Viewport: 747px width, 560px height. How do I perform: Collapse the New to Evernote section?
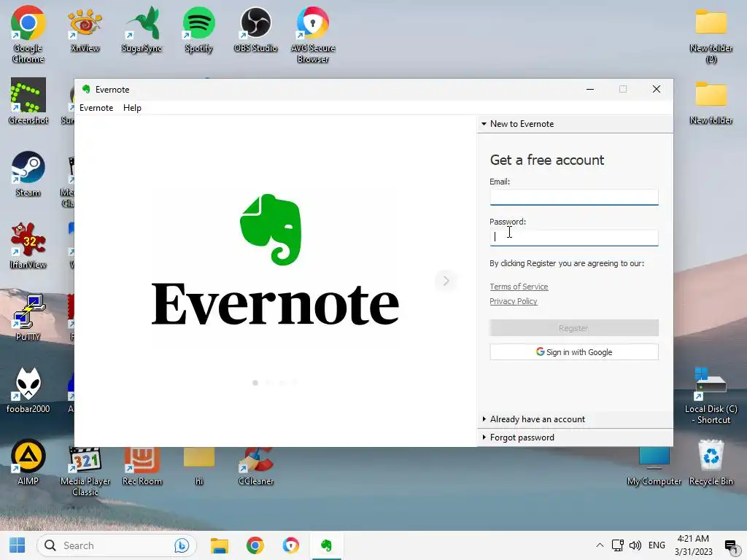coord(575,124)
